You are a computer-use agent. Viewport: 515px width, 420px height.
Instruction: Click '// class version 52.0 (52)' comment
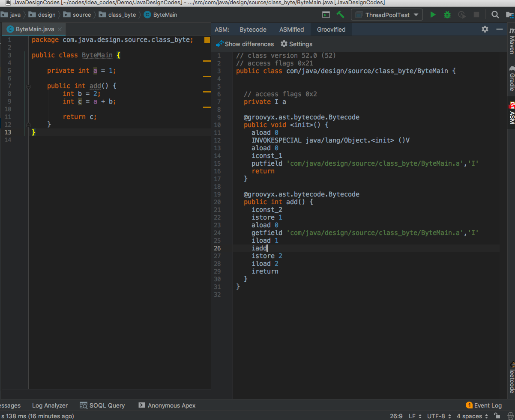[286, 56]
